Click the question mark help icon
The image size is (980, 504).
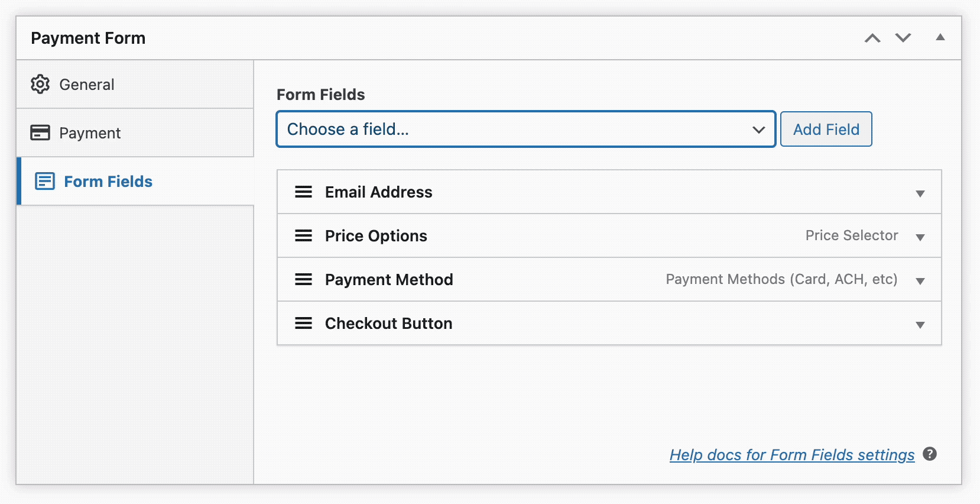pyautogui.click(x=929, y=454)
